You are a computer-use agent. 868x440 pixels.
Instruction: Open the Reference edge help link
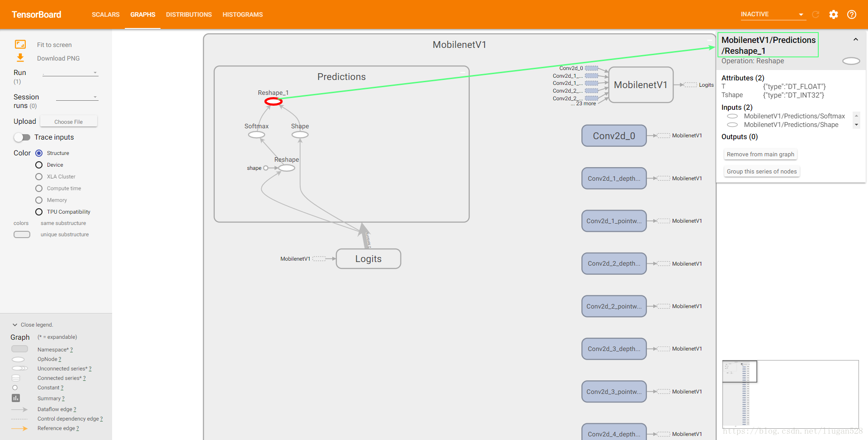(x=77, y=428)
